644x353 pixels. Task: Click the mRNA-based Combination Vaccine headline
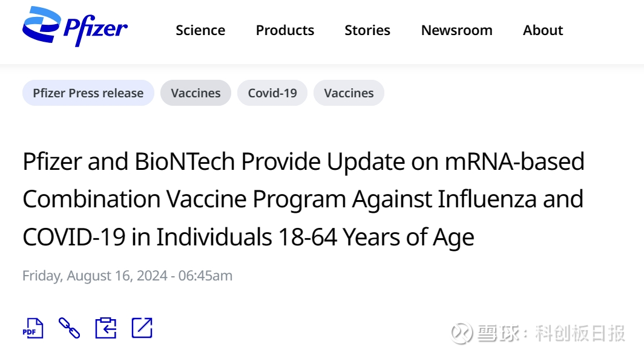303,199
